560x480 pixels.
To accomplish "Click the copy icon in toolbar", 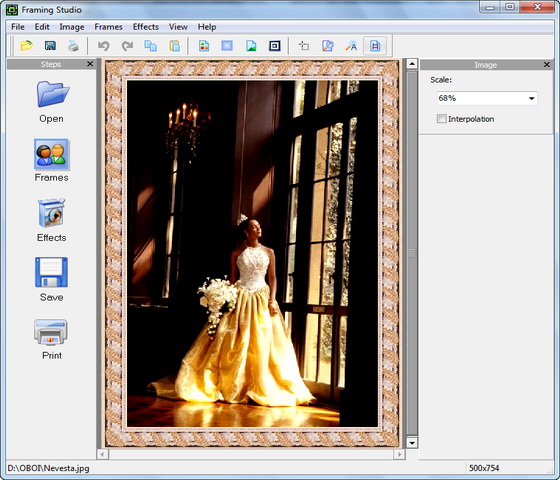I will pyautogui.click(x=150, y=46).
